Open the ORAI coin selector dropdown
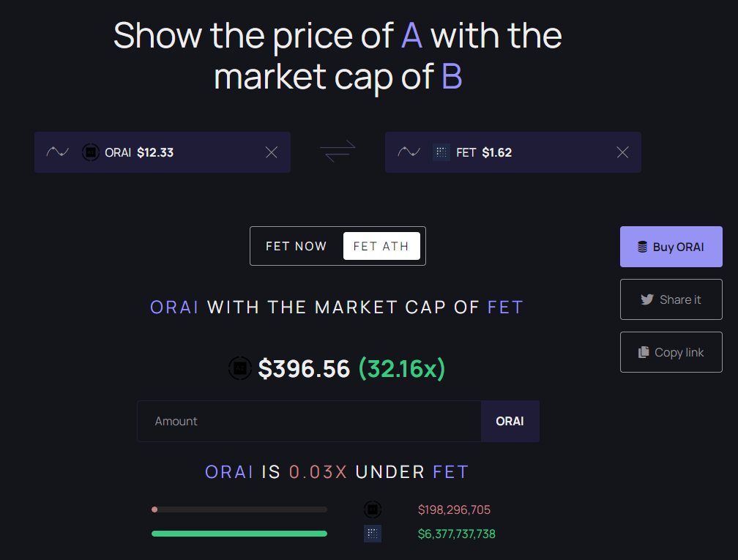Viewport: 738px width, 560px height. point(163,152)
